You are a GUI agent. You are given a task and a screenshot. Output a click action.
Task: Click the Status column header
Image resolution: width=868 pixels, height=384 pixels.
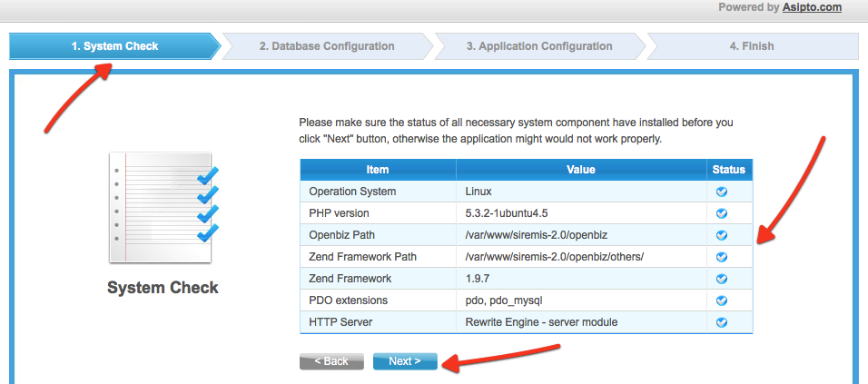click(729, 170)
